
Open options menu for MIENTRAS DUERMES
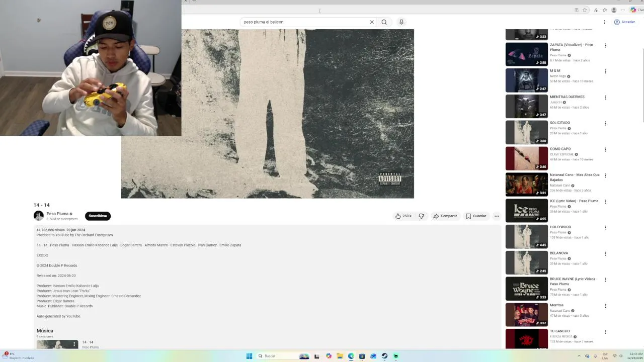pos(605,98)
